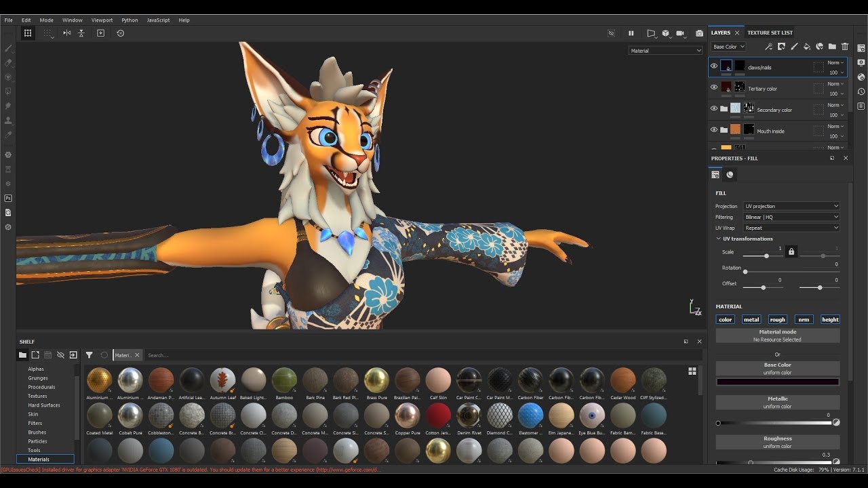Click the Metallic slider
This screenshot has height=488, width=868.
point(774,423)
